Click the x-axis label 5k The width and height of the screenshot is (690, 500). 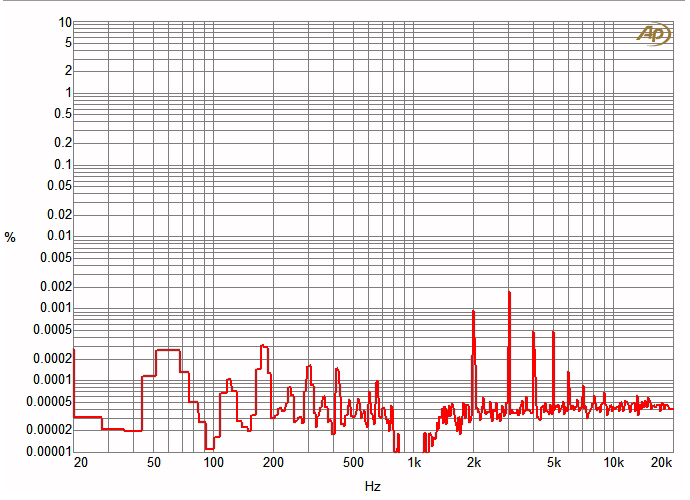click(554, 463)
